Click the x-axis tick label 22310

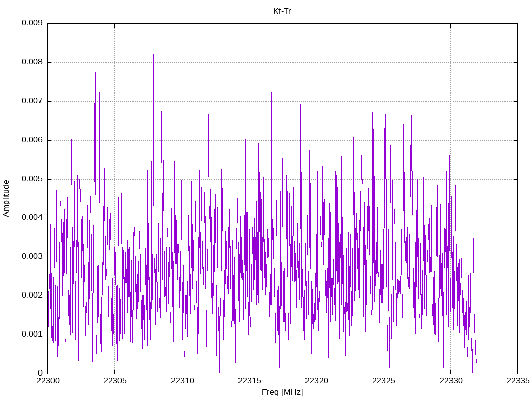182,381
